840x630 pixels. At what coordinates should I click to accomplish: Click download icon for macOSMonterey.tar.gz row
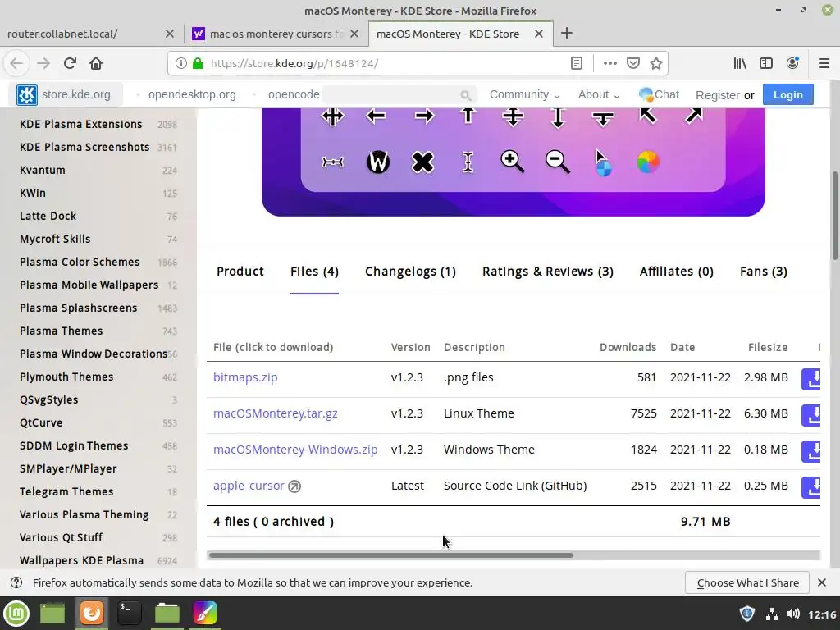pos(811,414)
